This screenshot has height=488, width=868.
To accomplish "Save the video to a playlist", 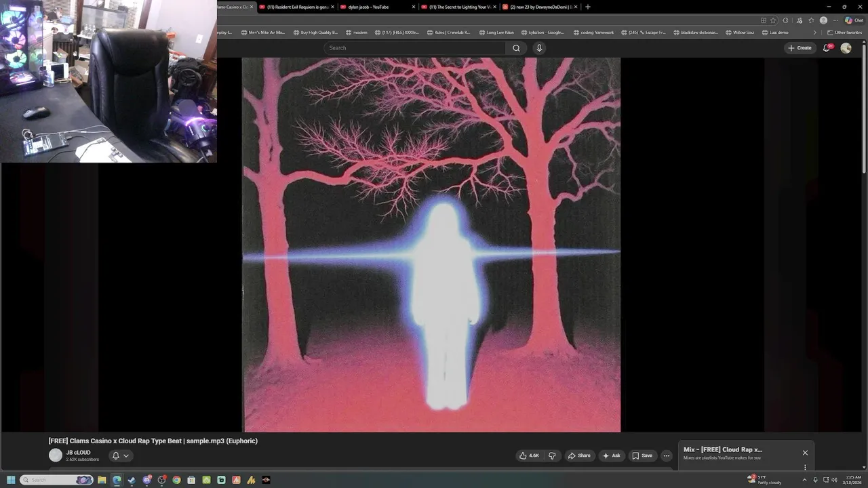I will [x=642, y=455].
